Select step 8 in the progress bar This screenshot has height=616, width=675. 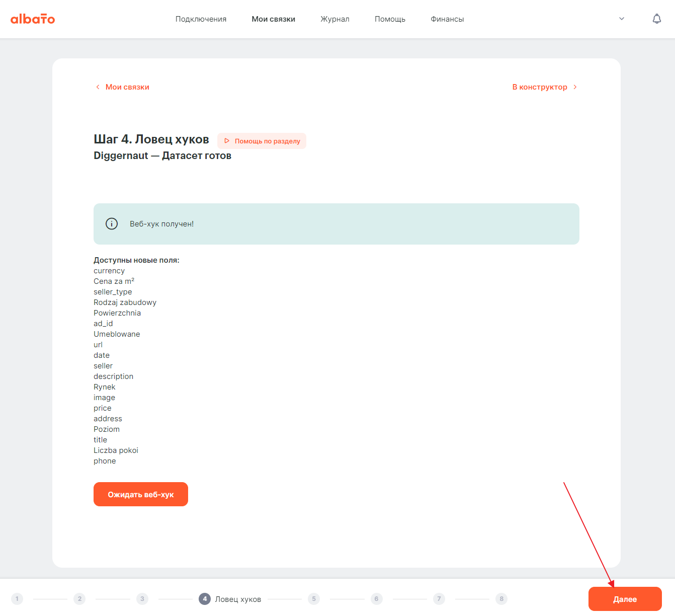tap(501, 599)
